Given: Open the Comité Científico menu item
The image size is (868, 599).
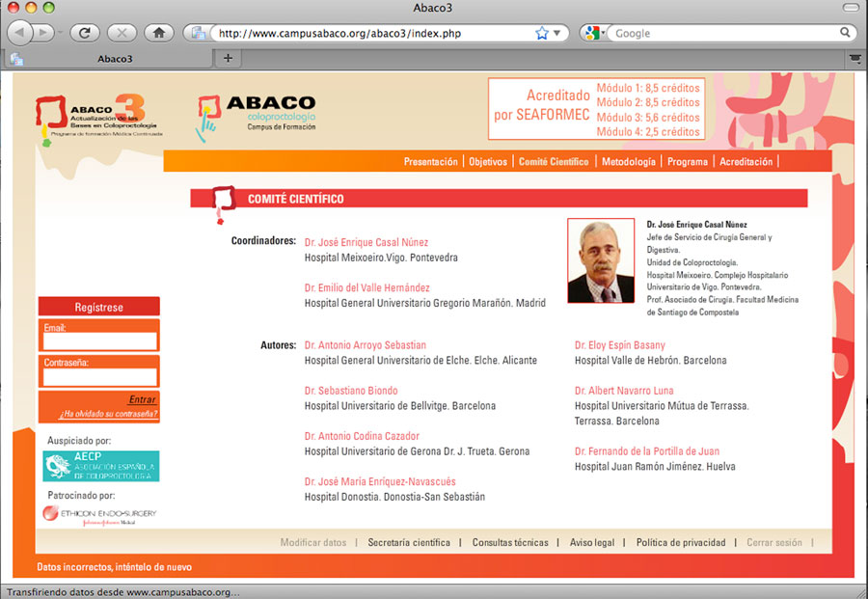Looking at the screenshot, I should click(554, 162).
